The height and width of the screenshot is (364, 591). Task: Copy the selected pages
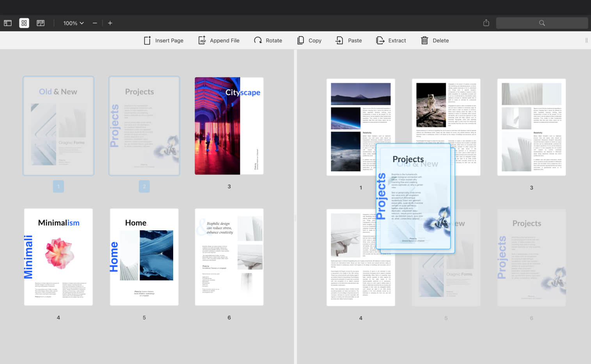click(x=309, y=41)
